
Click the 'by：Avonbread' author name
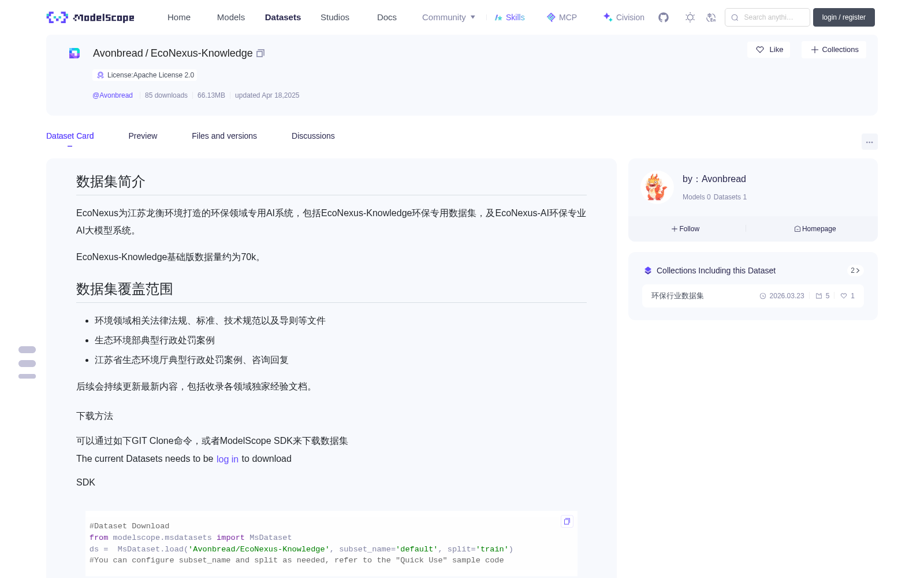714,179
